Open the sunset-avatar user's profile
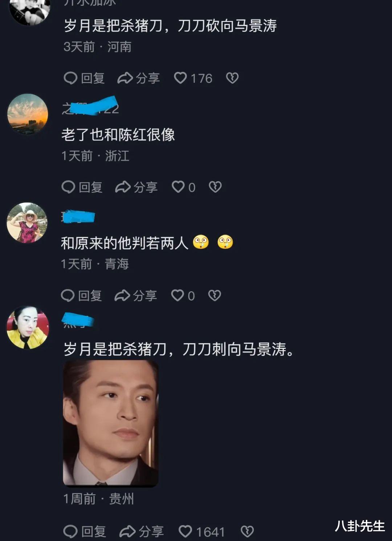Screen dimensions: 392x541 pos(28,114)
